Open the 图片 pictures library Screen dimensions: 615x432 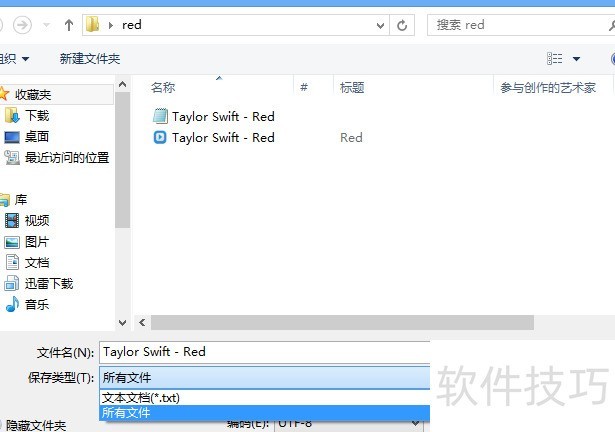point(37,242)
